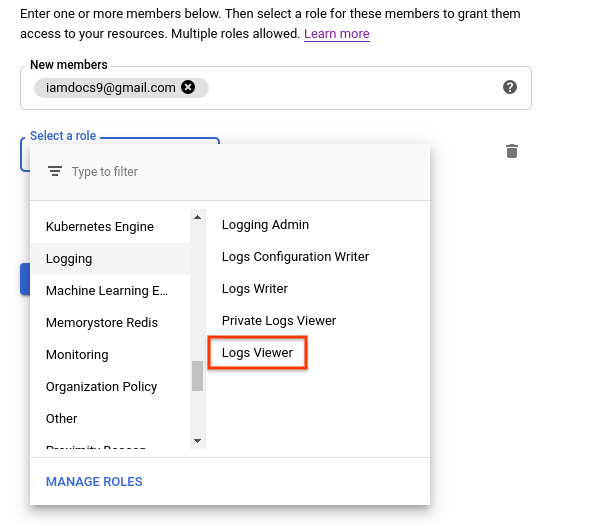This screenshot has height=526, width=611.
Task: Open the Learn more link
Action: (337, 34)
